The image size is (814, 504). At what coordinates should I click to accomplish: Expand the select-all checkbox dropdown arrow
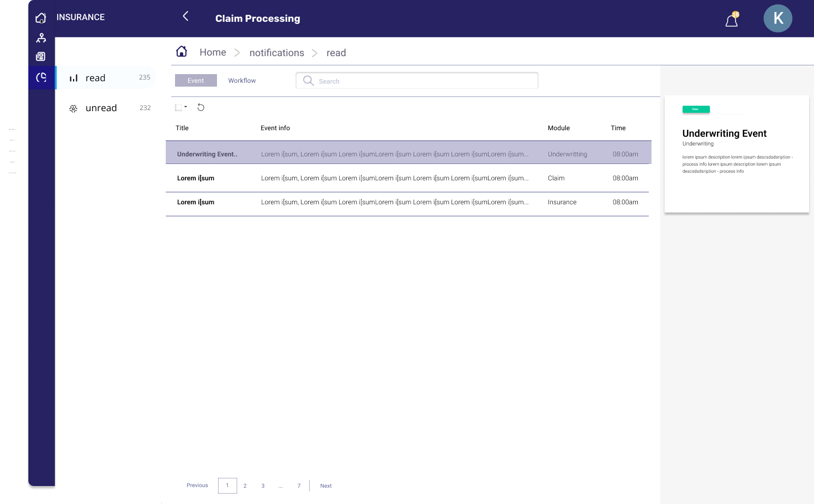186,107
